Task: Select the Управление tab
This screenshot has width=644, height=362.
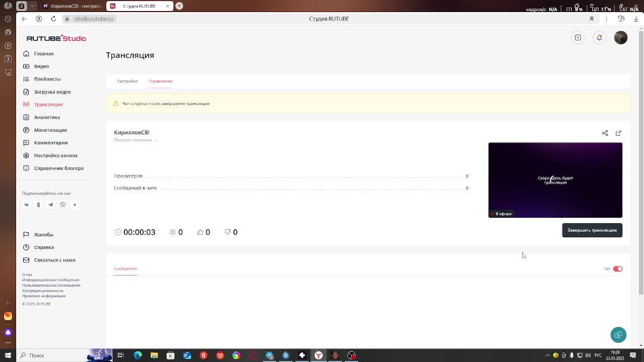Action: click(160, 81)
